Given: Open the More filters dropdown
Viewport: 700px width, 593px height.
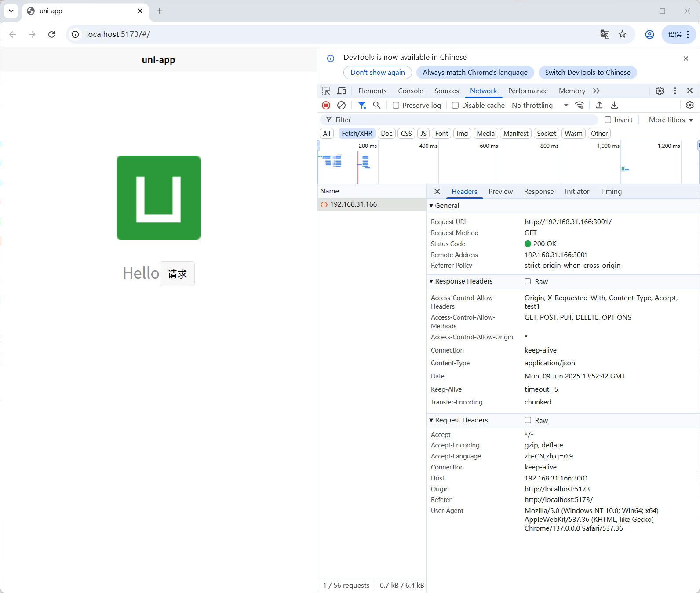Looking at the screenshot, I should pyautogui.click(x=671, y=120).
